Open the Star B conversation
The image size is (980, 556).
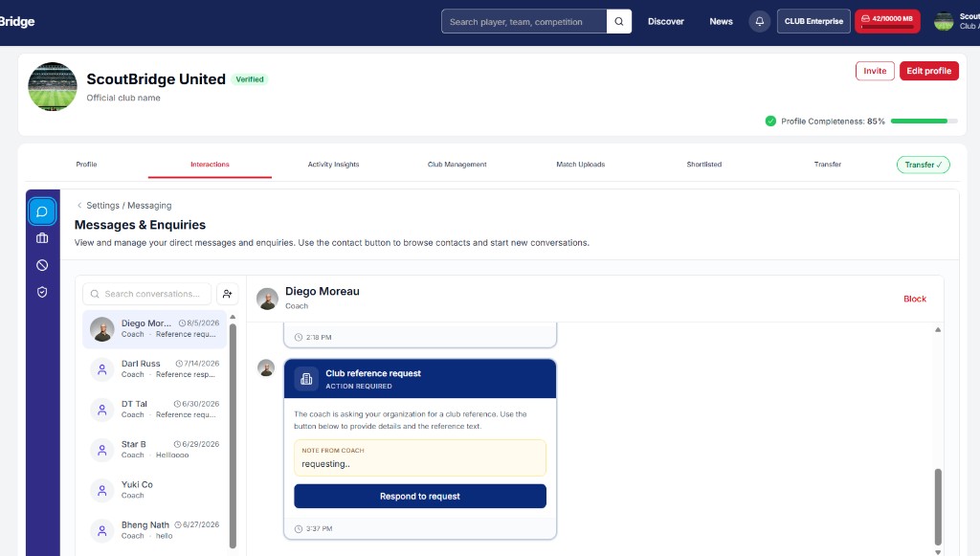point(154,449)
